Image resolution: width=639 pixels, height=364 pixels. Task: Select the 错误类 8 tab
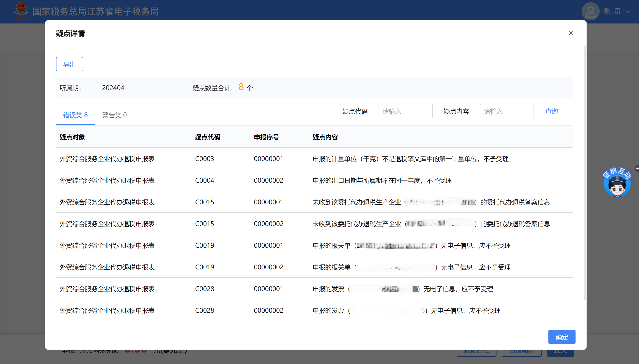[75, 115]
